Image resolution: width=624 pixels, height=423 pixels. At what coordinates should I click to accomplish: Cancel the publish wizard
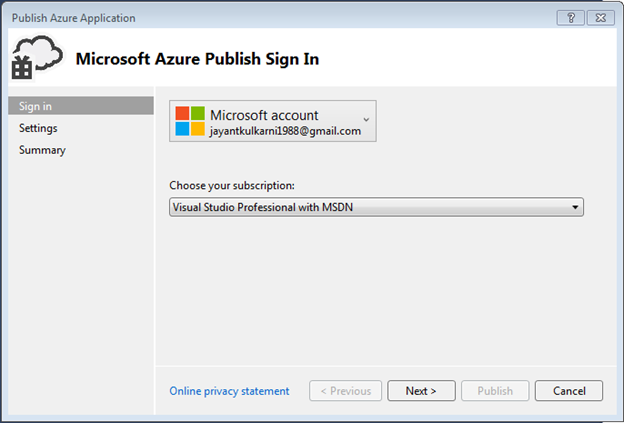(568, 391)
